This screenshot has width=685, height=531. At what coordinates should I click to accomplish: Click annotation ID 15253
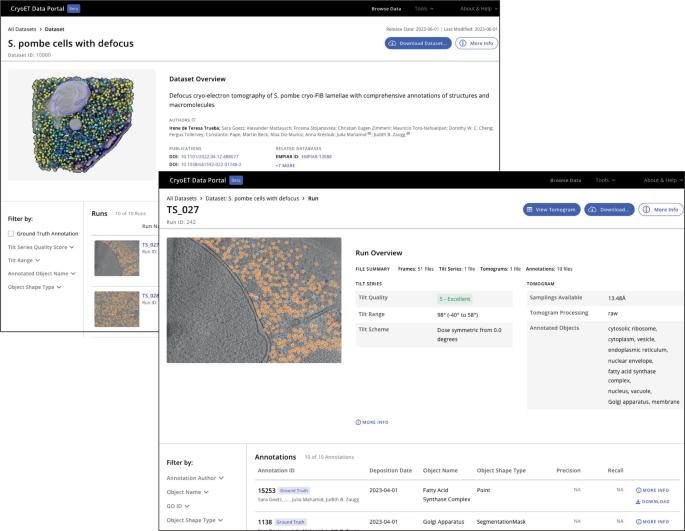coord(266,491)
